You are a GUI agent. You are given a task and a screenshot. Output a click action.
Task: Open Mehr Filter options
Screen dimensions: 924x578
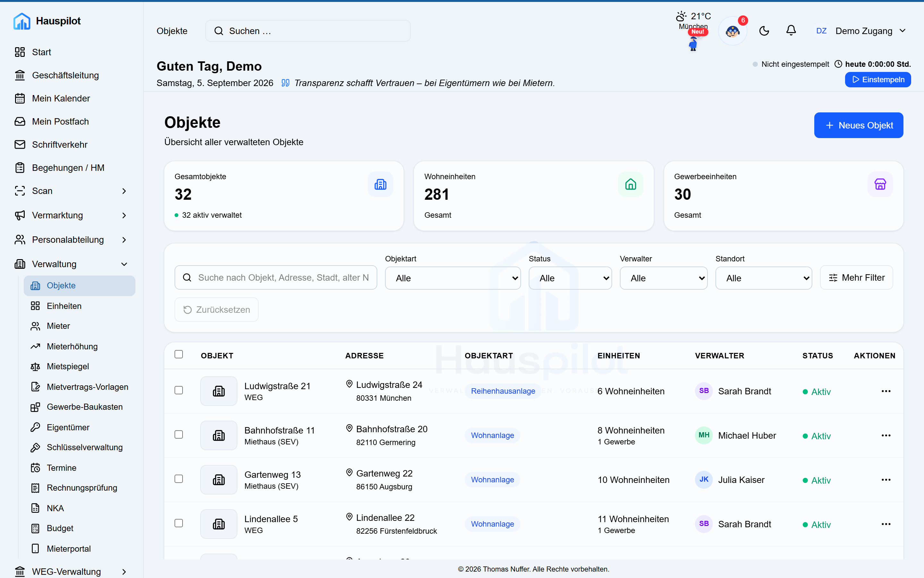[x=856, y=277]
